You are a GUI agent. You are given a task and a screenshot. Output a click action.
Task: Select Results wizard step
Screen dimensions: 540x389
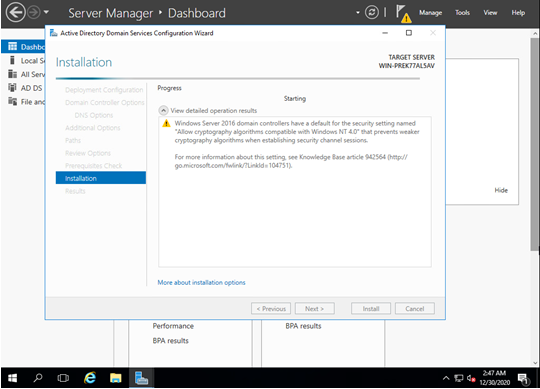(x=75, y=191)
